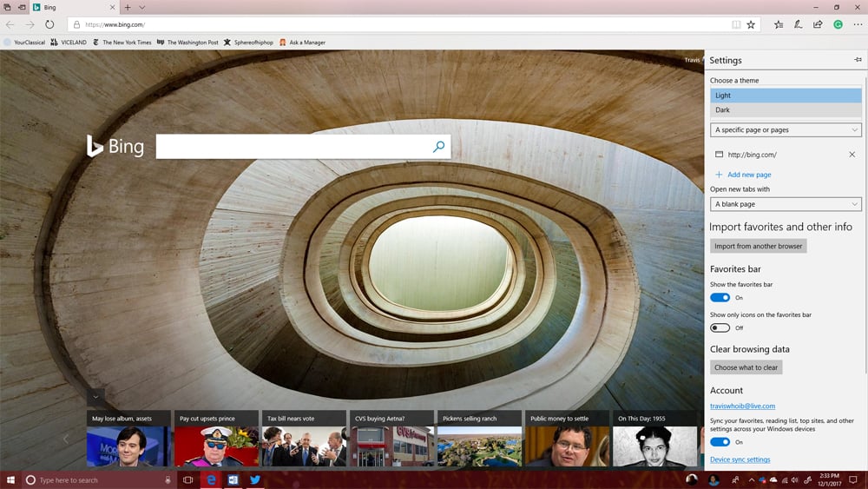Pin the Settings pane
Screen dimensions: 868x489
tap(858, 60)
